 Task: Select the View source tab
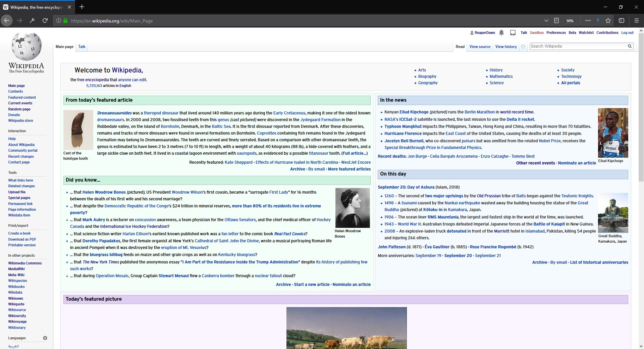coord(480,47)
